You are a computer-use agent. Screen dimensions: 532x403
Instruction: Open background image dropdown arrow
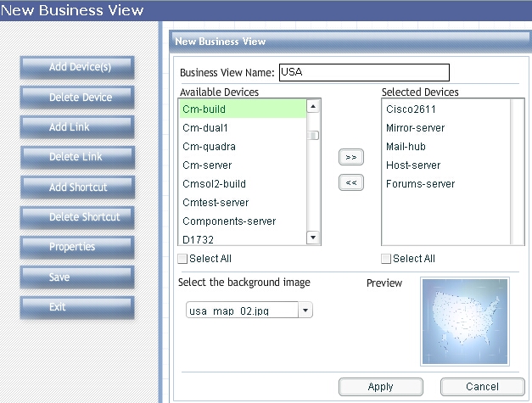click(305, 310)
